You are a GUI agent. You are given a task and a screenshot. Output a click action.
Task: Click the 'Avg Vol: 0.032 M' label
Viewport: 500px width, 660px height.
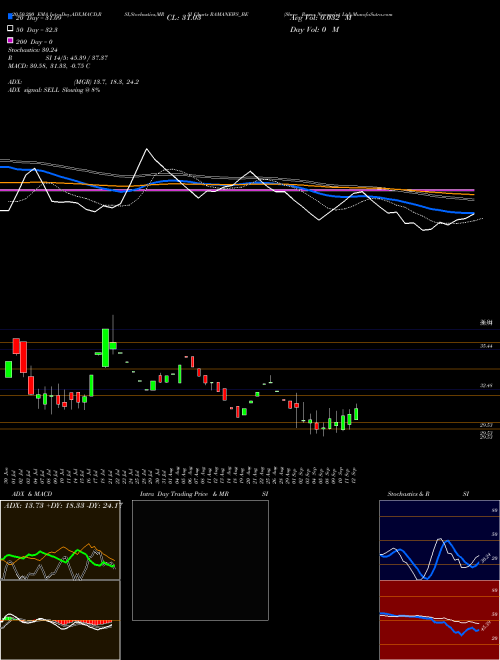pyautogui.click(x=320, y=18)
